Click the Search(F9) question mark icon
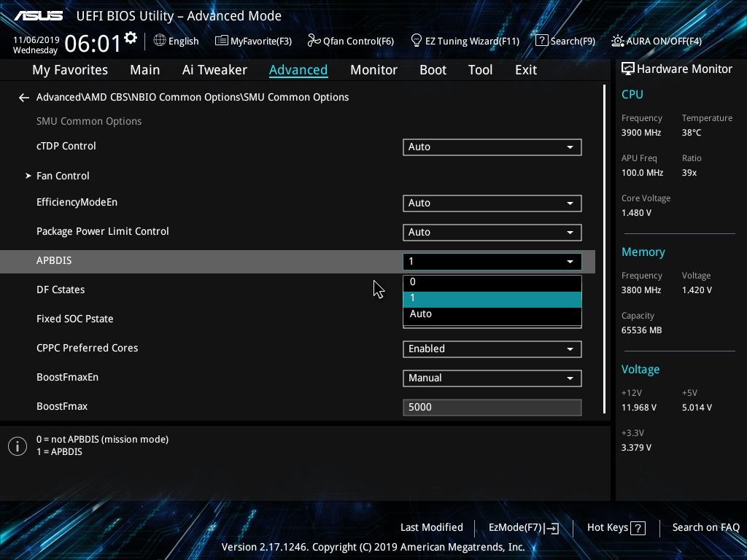This screenshot has width=747, height=560. [541, 41]
